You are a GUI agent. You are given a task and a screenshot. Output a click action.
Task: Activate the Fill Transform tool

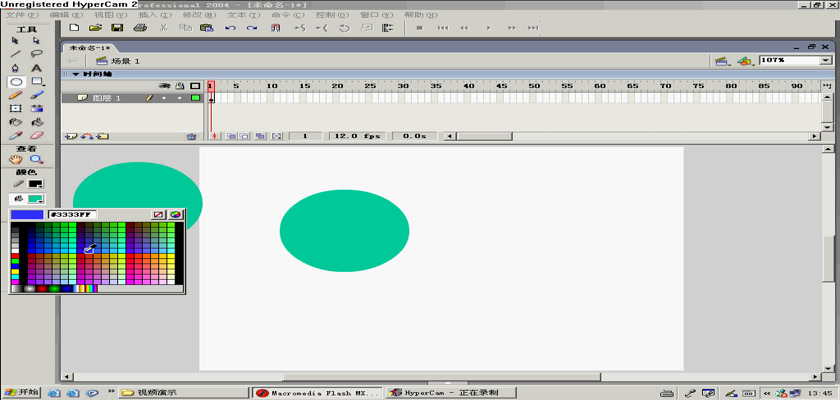point(36,109)
